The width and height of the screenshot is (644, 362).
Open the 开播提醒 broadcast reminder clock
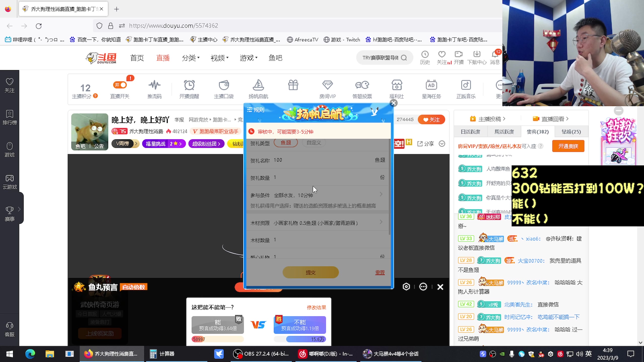[x=189, y=88]
